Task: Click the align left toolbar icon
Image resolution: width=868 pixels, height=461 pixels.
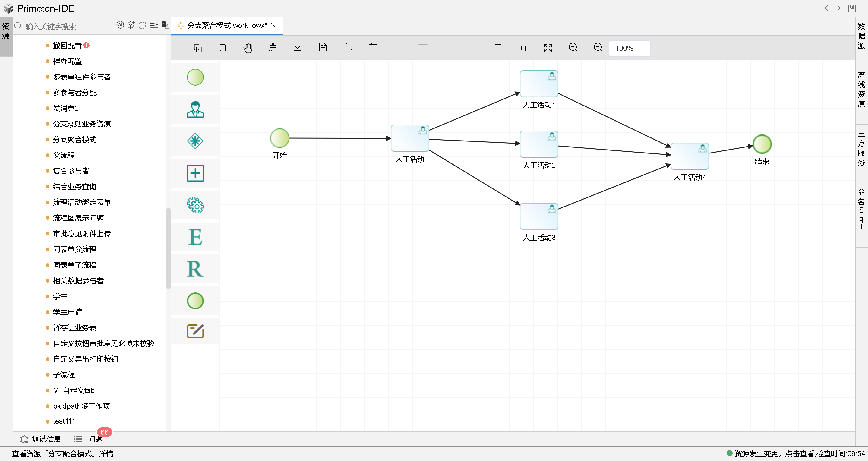Action: point(398,48)
